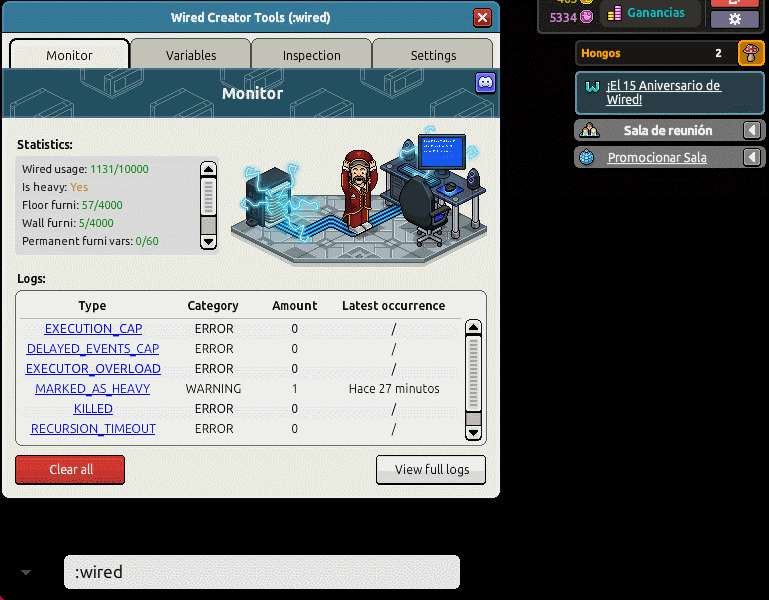This screenshot has width=769, height=600.
Task: Open the MARKED_AS_HEAVY log link
Action: (x=92, y=389)
